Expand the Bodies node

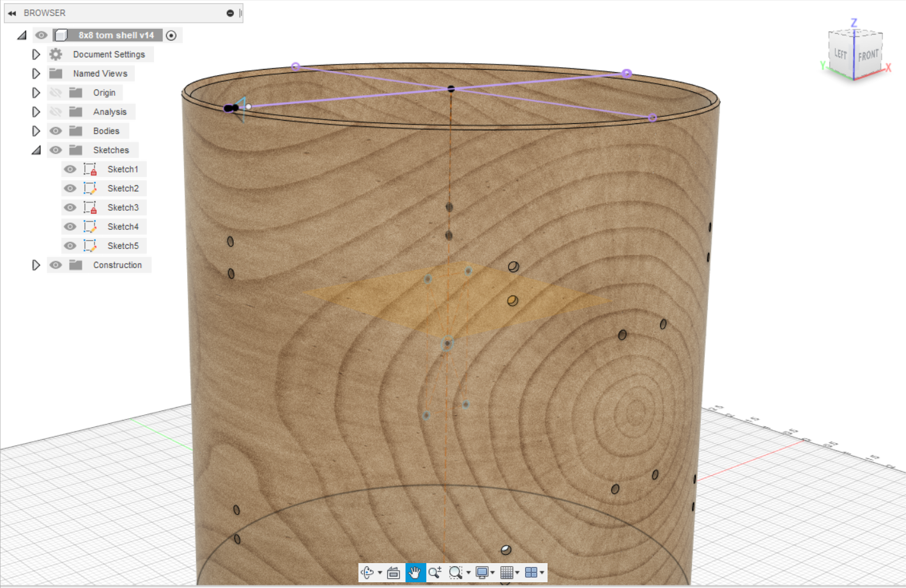tap(36, 131)
